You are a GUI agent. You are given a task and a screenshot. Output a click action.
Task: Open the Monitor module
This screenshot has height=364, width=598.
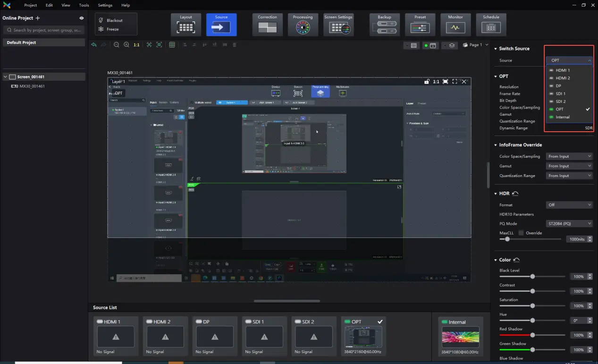(x=455, y=25)
